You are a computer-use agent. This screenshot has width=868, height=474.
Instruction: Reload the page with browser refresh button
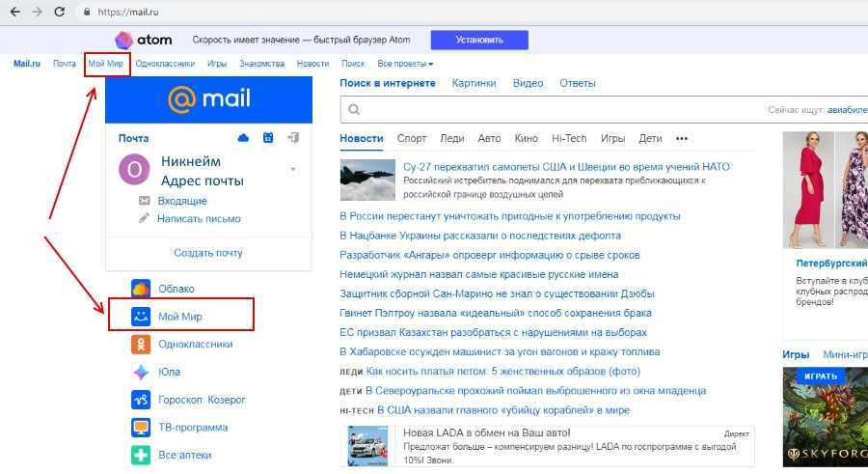60,12
